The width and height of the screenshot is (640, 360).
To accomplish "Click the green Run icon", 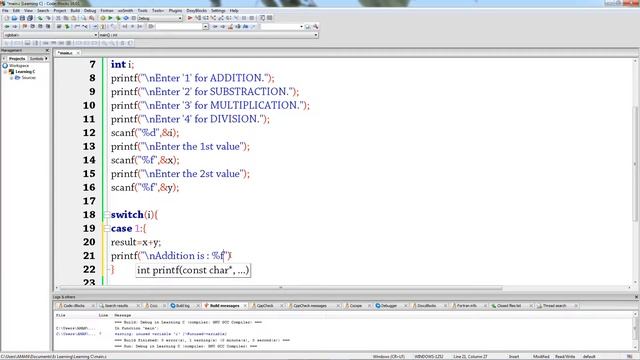I will (x=110, y=18).
